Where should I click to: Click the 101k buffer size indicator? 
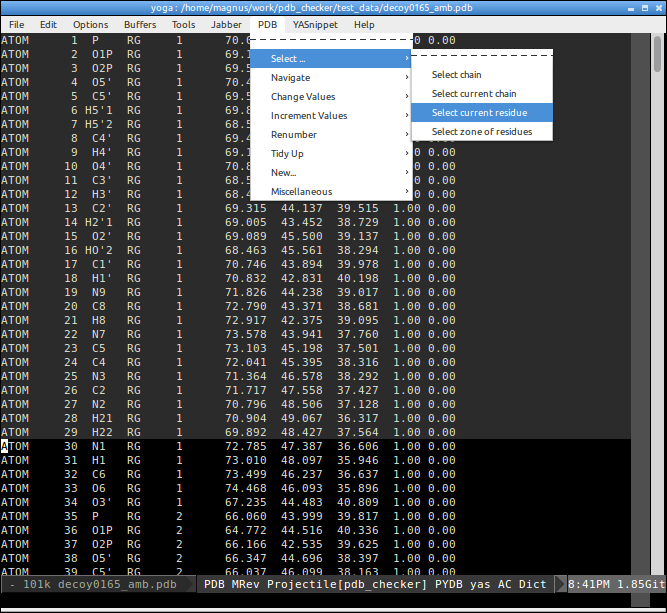pos(37,584)
